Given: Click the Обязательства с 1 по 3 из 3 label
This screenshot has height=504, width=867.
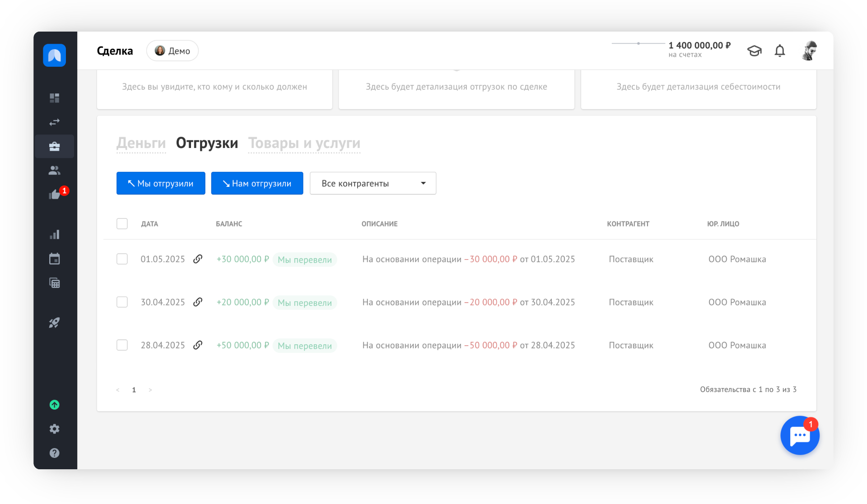Looking at the screenshot, I should coord(748,389).
